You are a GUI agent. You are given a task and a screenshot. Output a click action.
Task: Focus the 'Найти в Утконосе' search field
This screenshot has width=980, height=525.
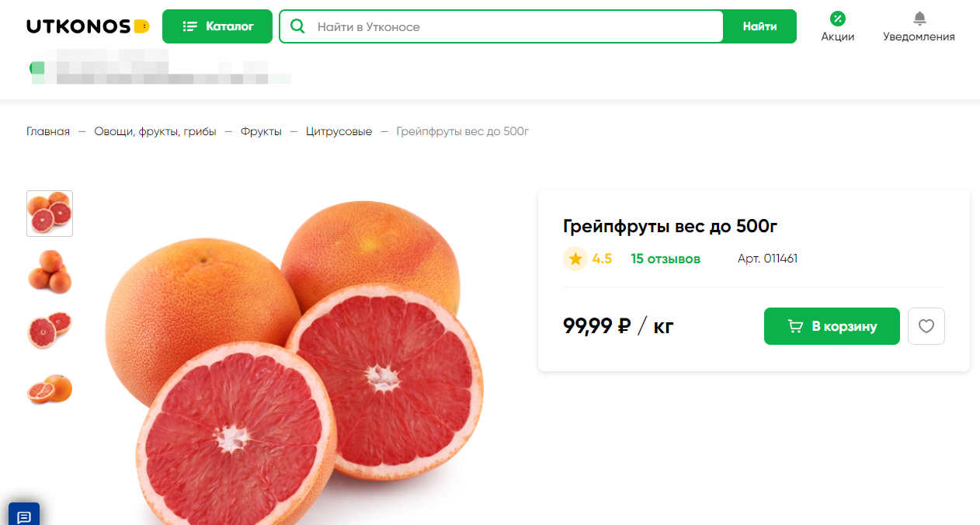coord(513,26)
